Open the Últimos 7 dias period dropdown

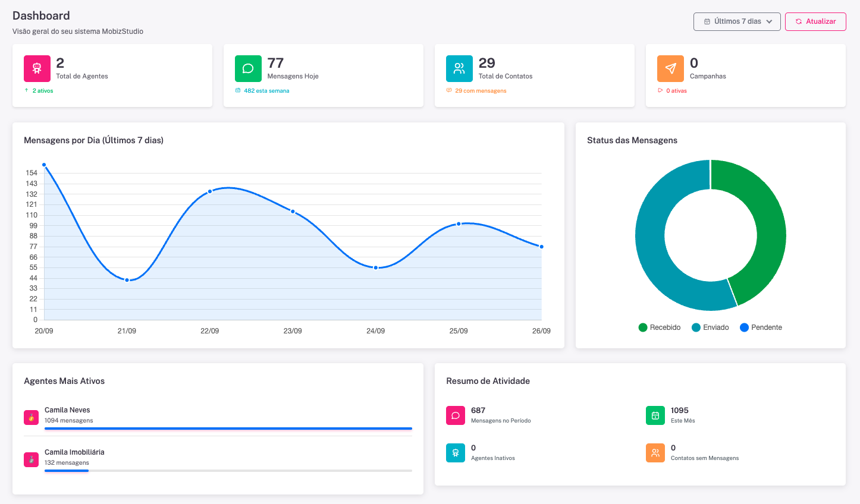737,21
